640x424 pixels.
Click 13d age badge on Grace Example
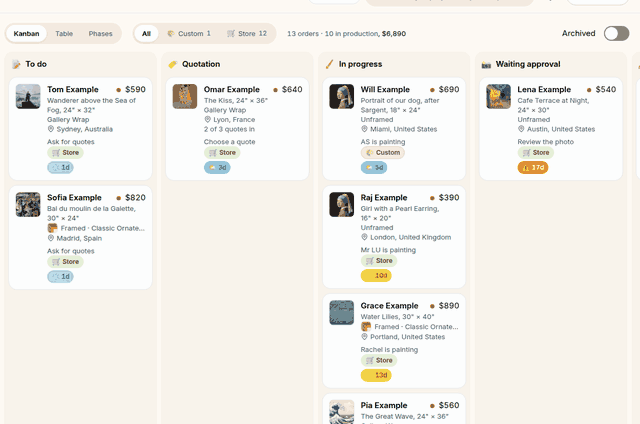tap(376, 375)
